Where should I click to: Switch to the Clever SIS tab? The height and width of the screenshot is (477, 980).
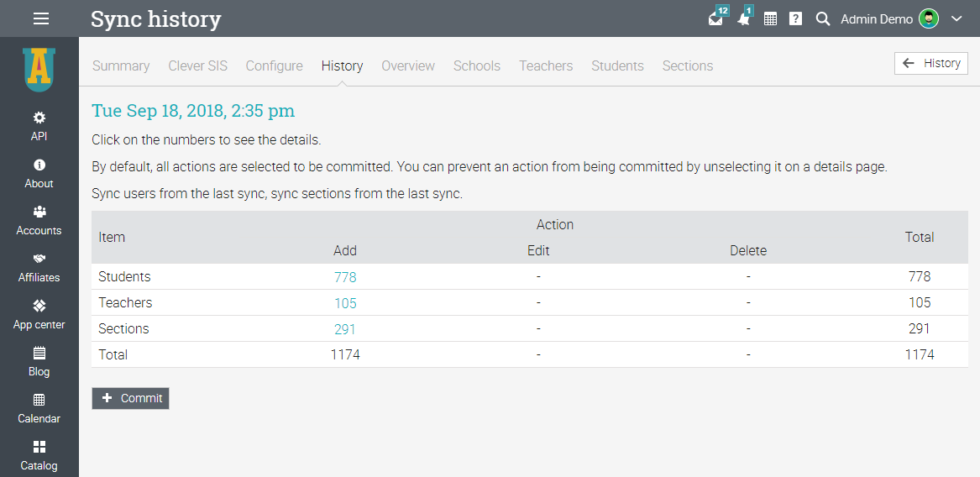[197, 66]
